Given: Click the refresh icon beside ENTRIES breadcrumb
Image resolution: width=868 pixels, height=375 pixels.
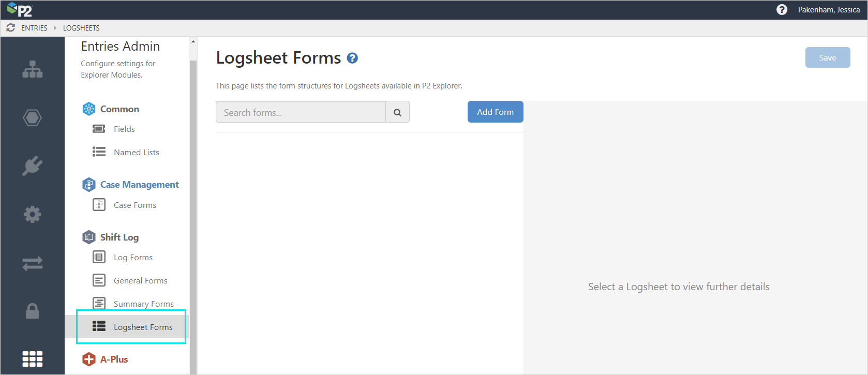Looking at the screenshot, I should (x=11, y=28).
